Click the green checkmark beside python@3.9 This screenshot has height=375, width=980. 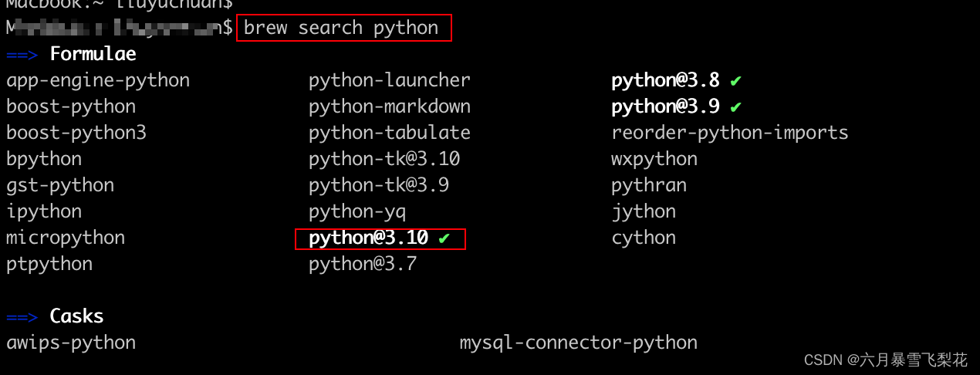(x=736, y=106)
